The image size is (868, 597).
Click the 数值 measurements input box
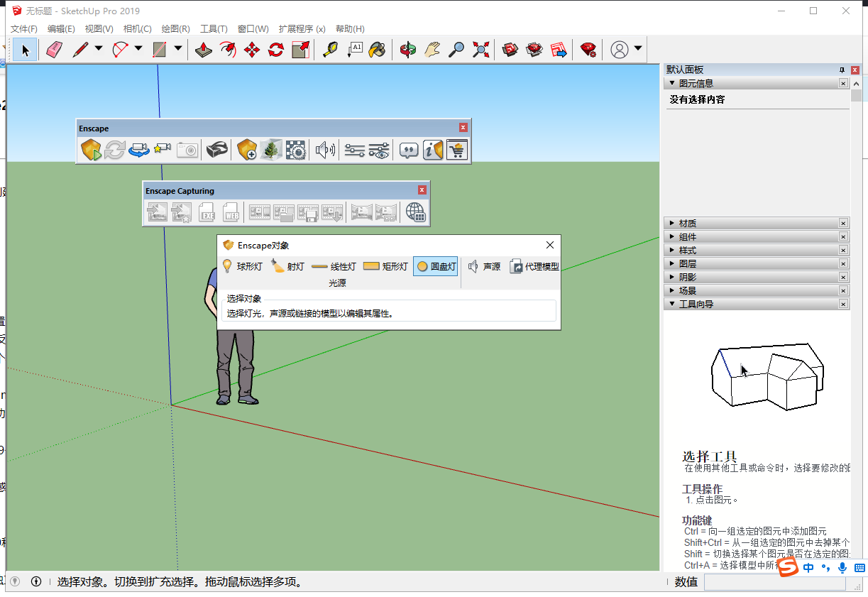point(774,582)
